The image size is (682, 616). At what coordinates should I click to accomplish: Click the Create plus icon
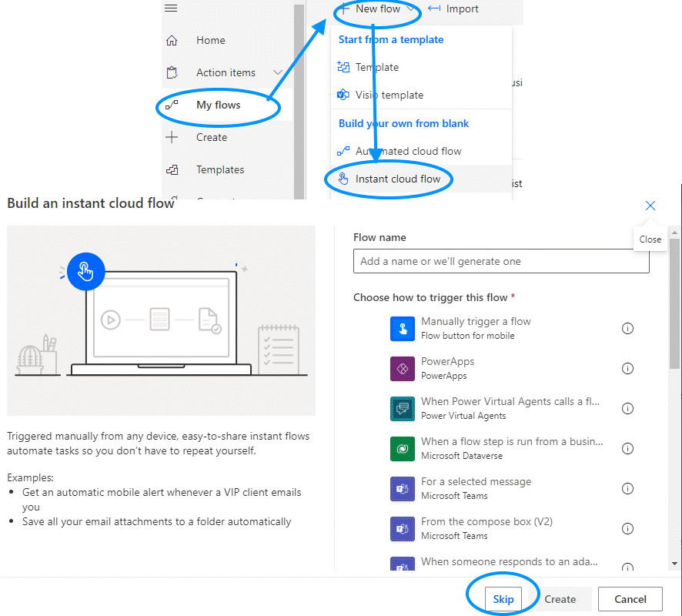point(172,137)
